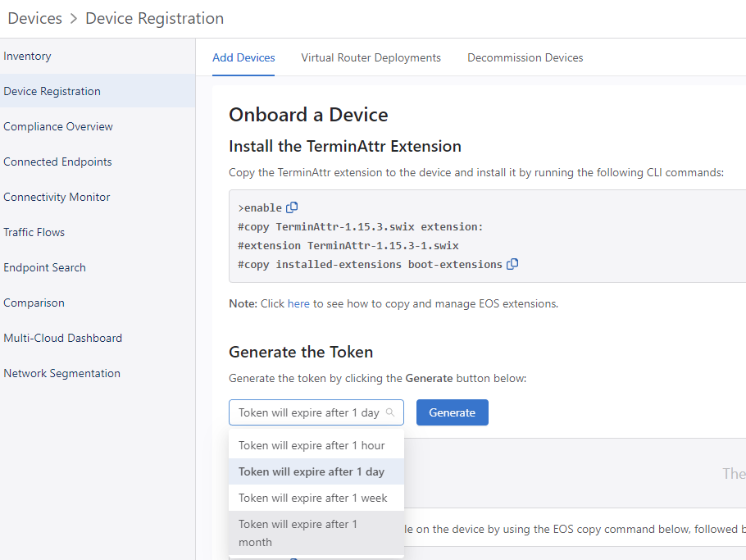Go to Inventory in the sidebar

pyautogui.click(x=27, y=56)
